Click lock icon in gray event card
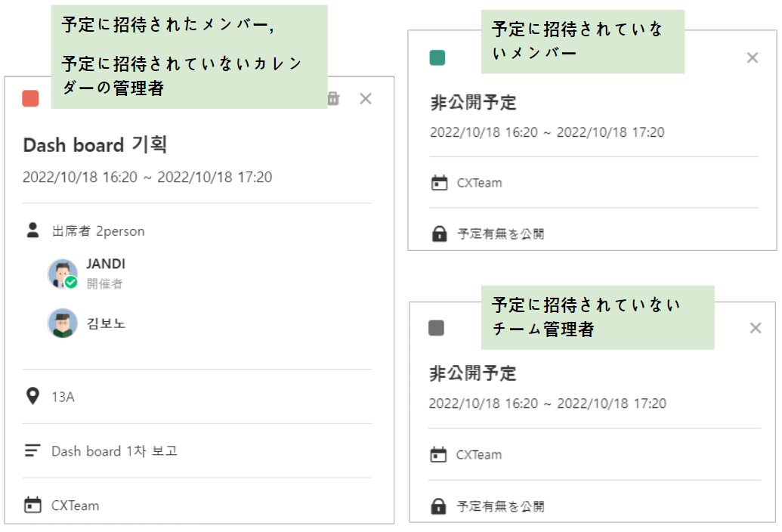Screen dimensions: 782x532 [x=438, y=506]
